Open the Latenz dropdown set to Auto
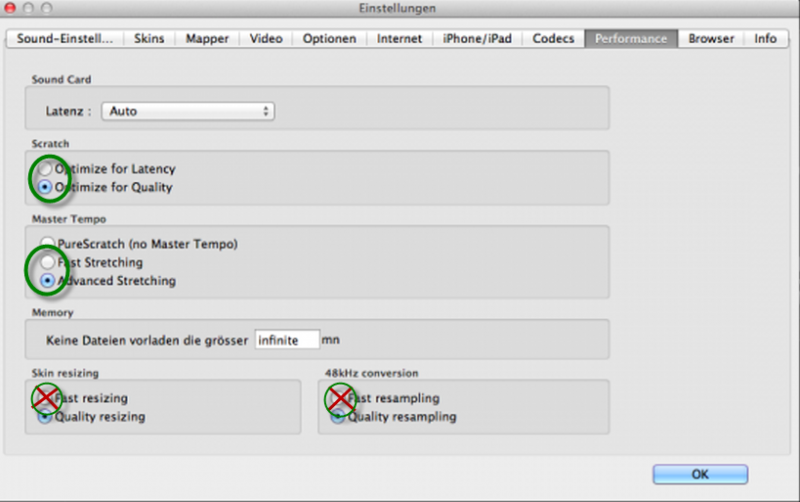The height and width of the screenshot is (502, 800). coord(188,111)
